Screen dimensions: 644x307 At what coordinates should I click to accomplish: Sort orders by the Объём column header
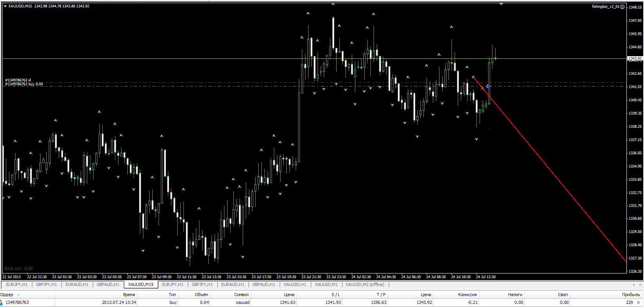click(201, 295)
